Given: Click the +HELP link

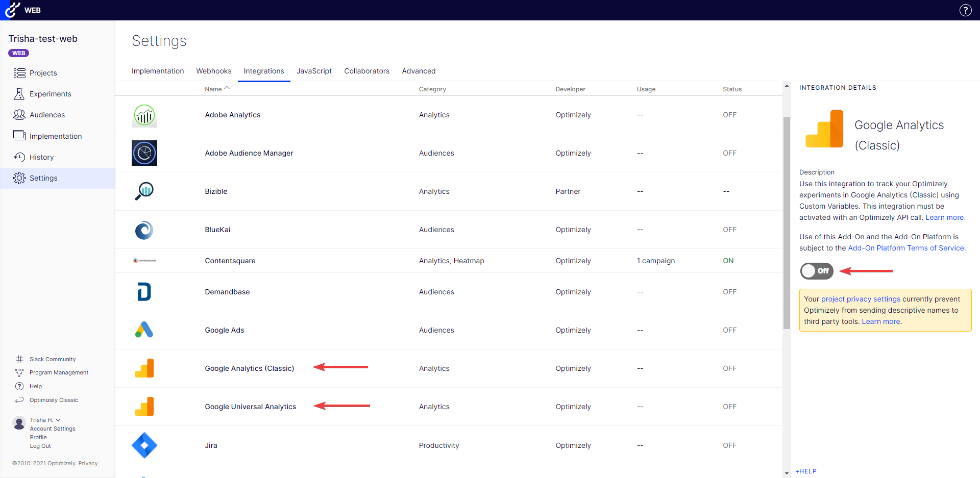Looking at the screenshot, I should (806, 471).
